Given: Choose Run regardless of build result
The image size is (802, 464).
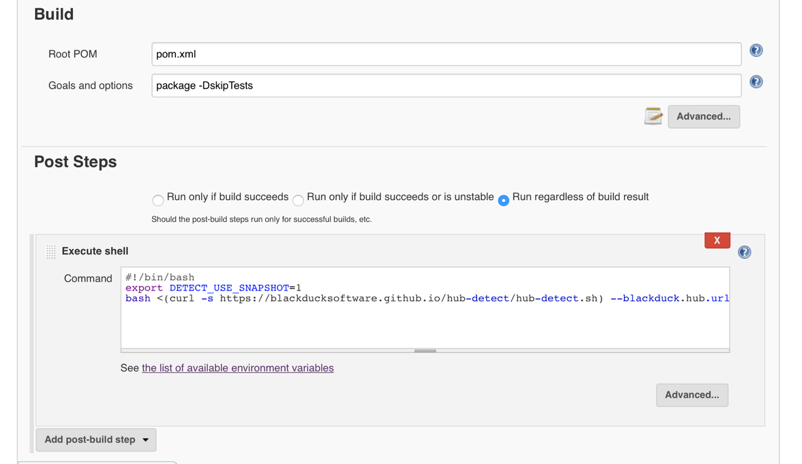Looking at the screenshot, I should (504, 200).
